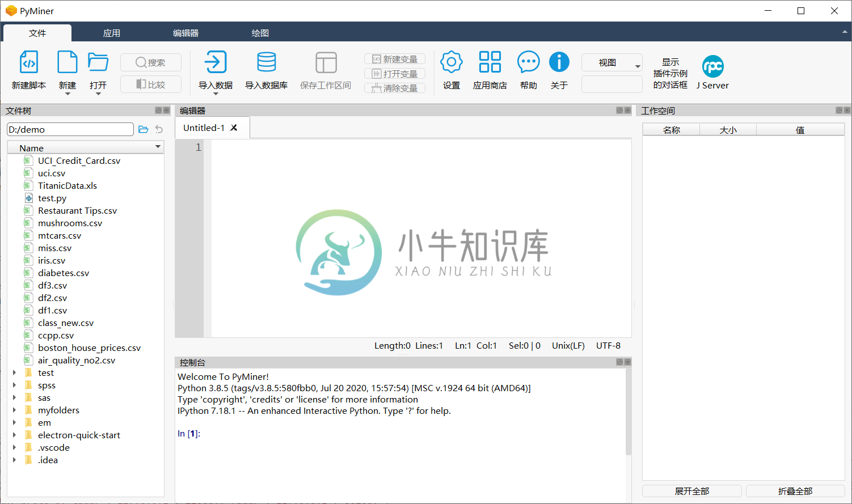
Task: Click the UTF-8 encoding status text
Action: pyautogui.click(x=608, y=346)
